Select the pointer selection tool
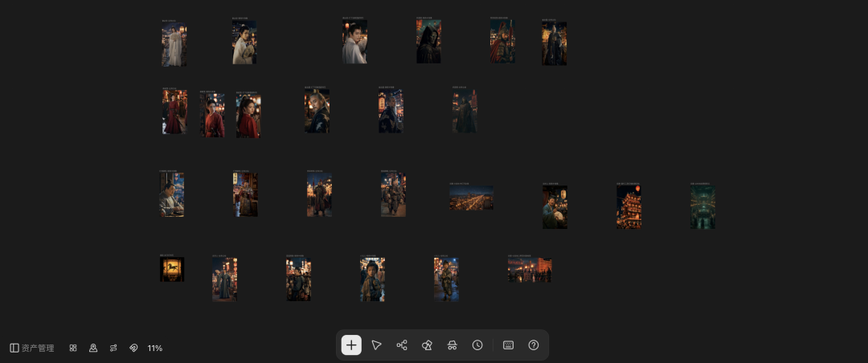Image resolution: width=868 pixels, height=363 pixels. [376, 345]
